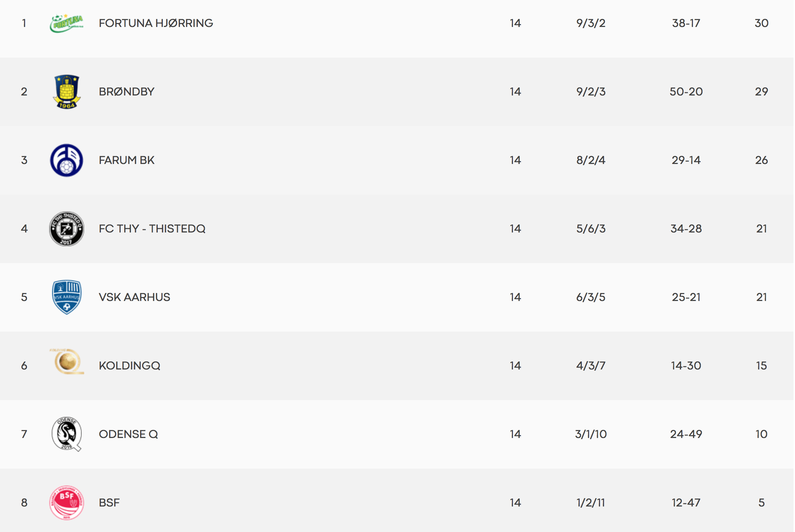
Task: Select the FC Thy - ThistedQ badge
Action: click(67, 229)
